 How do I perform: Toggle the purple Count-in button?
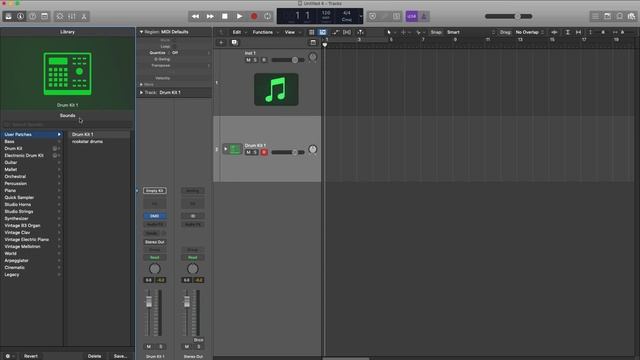pos(411,16)
